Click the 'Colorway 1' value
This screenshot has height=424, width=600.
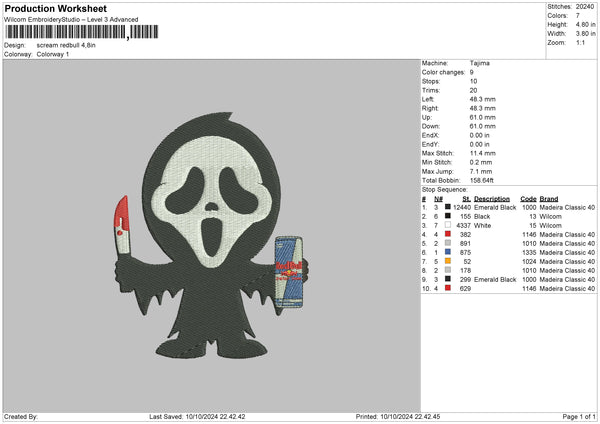click(53, 54)
